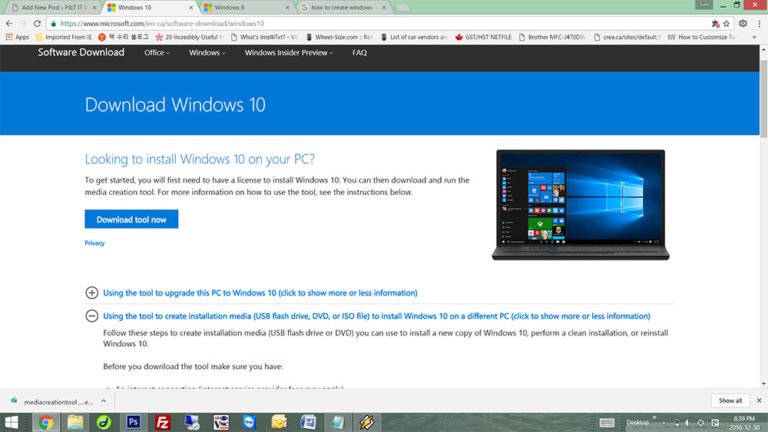The height and width of the screenshot is (432, 768).
Task: Open the 'How to Customize' bookmark
Action: (701, 37)
